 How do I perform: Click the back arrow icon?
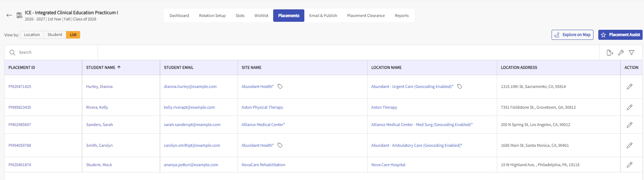click(9, 15)
